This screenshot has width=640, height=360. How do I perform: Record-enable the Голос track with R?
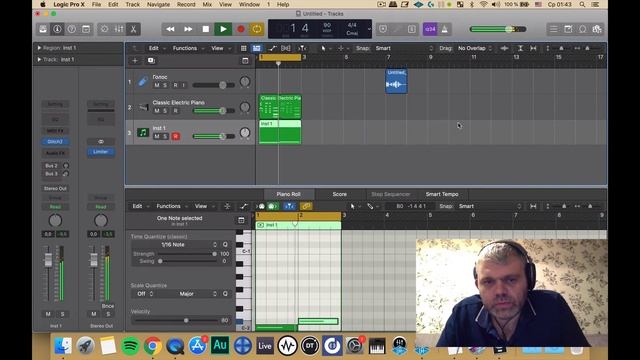pyautogui.click(x=176, y=85)
